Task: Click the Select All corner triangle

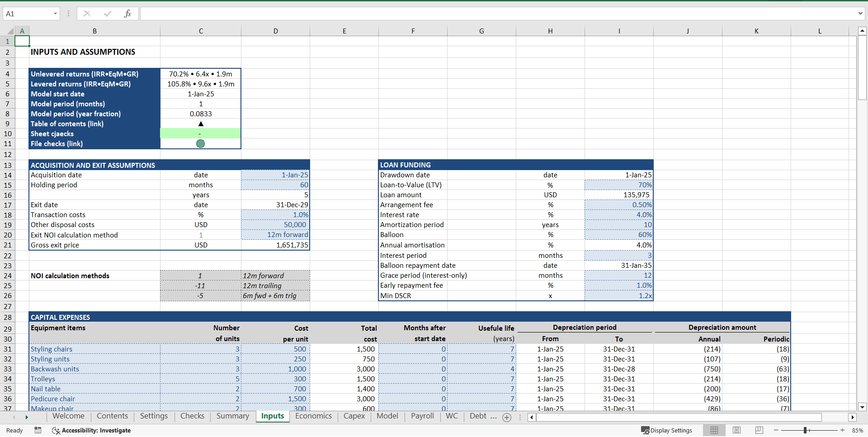Action: click(10, 31)
